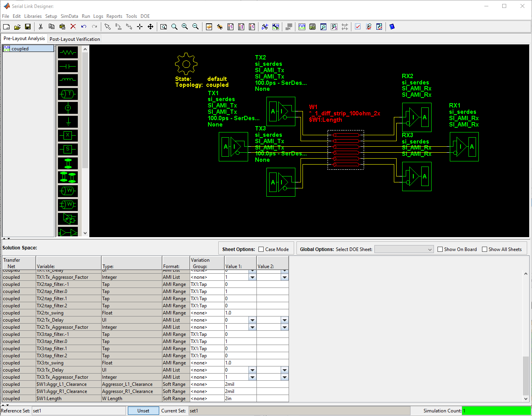
Task: Click the undo arrow in toolbar
Action: [x=84, y=27]
